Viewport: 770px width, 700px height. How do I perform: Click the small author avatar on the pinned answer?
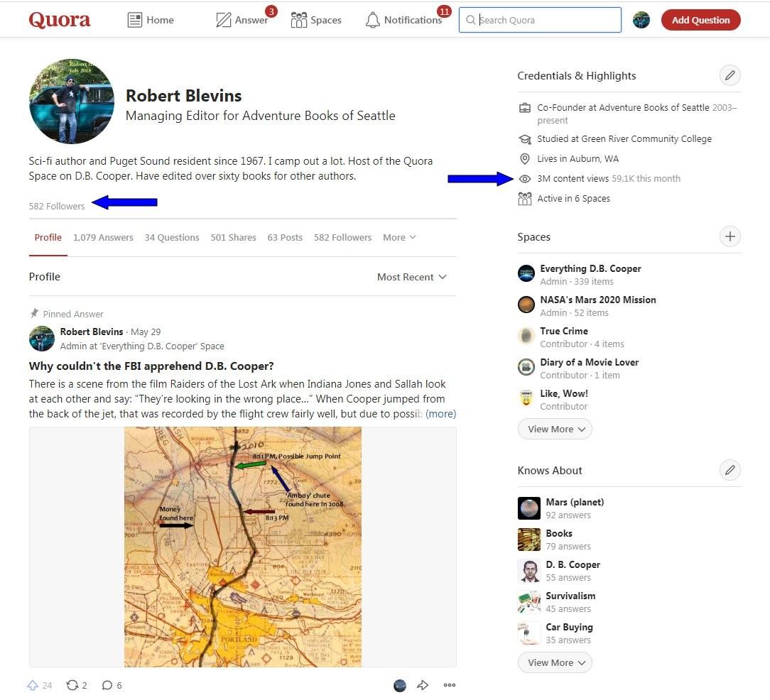[x=42, y=339]
